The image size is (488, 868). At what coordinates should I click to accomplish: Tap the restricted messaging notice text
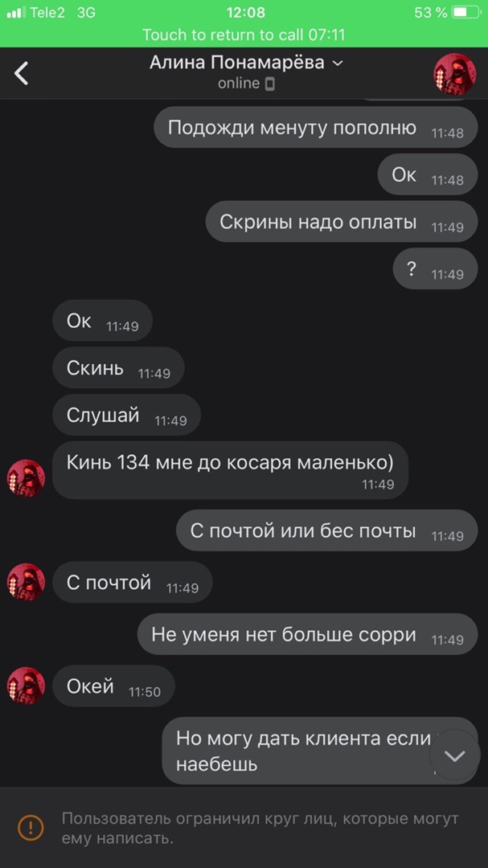pos(260,828)
